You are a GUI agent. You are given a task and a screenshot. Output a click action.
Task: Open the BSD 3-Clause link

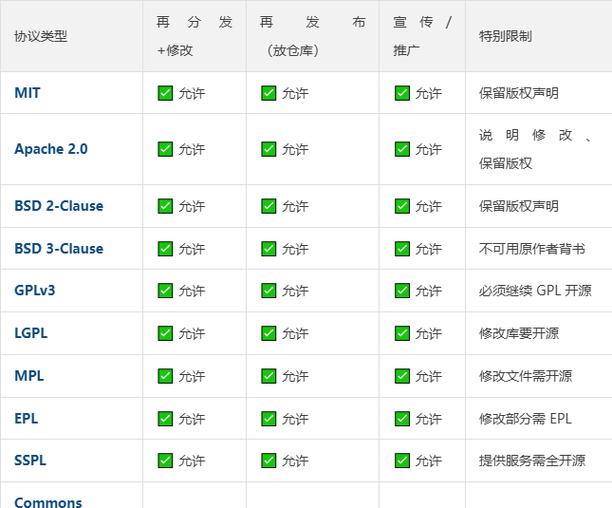59,249
